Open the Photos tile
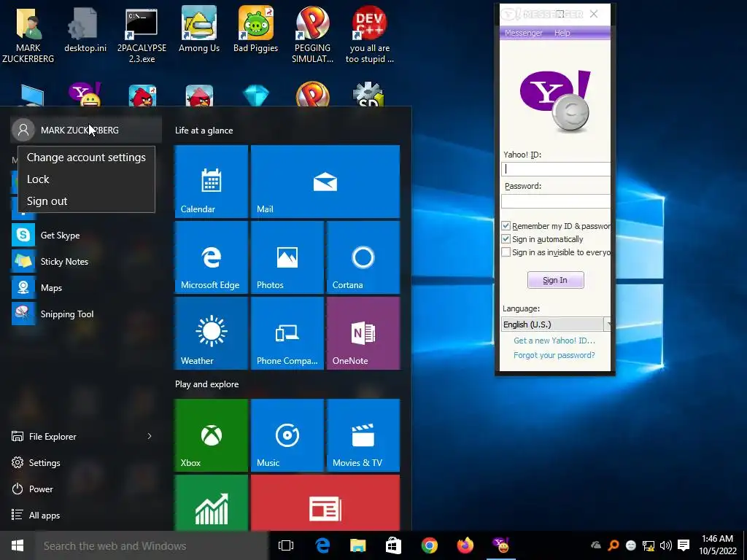The image size is (747, 560). tap(287, 257)
